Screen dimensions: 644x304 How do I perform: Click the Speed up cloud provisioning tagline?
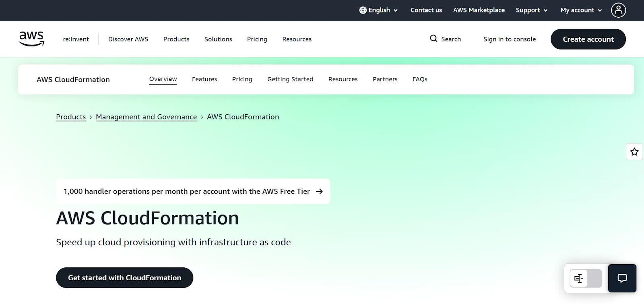[x=173, y=242]
